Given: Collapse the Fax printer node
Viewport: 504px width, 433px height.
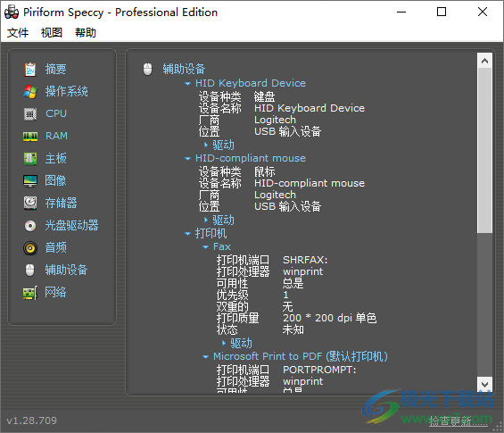Looking at the screenshot, I should point(206,247).
